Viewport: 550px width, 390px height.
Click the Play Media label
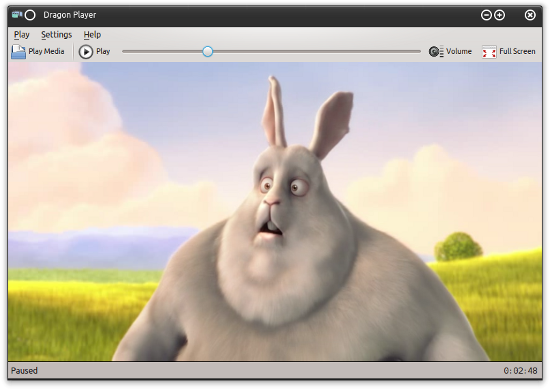(46, 52)
